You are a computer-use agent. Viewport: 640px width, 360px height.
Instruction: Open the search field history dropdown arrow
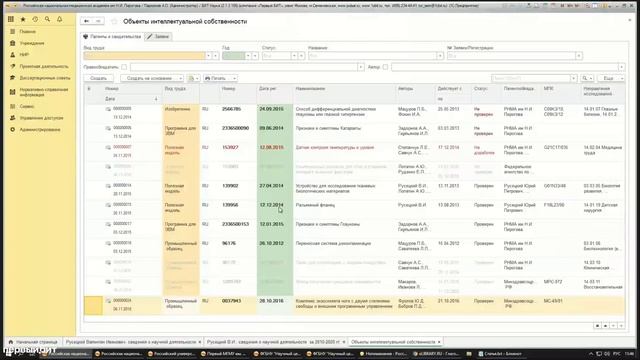tap(573, 78)
